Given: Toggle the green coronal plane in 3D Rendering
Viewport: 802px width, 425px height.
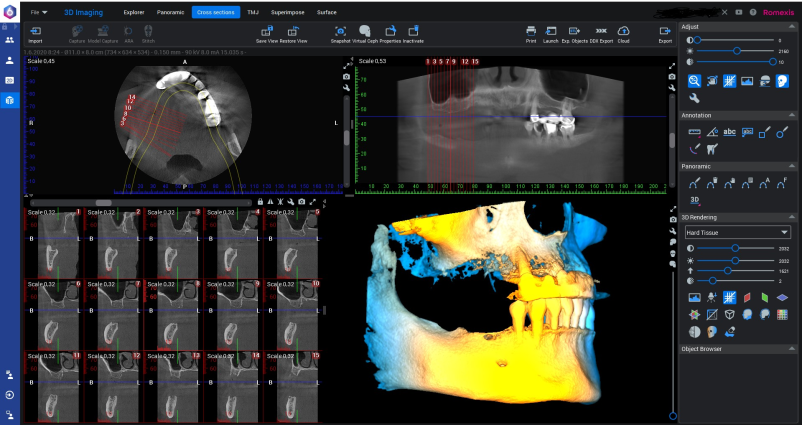Looking at the screenshot, I should click(765, 298).
